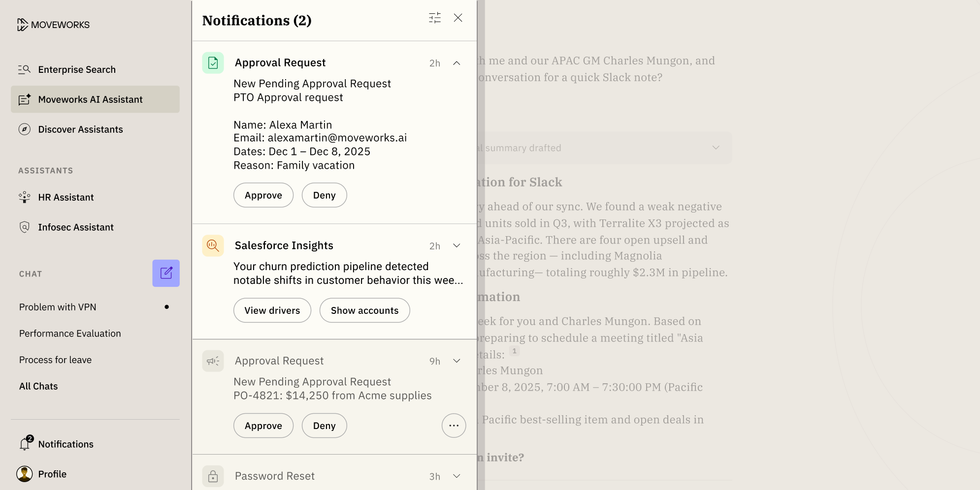Select the Alexa Martin email address text
Viewport: 980px width, 490px height.
[337, 138]
